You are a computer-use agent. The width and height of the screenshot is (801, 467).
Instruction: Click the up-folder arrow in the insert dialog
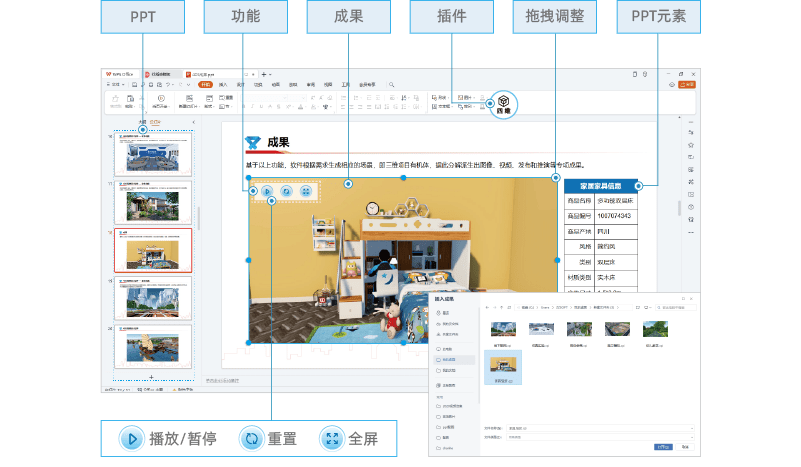[501, 309]
